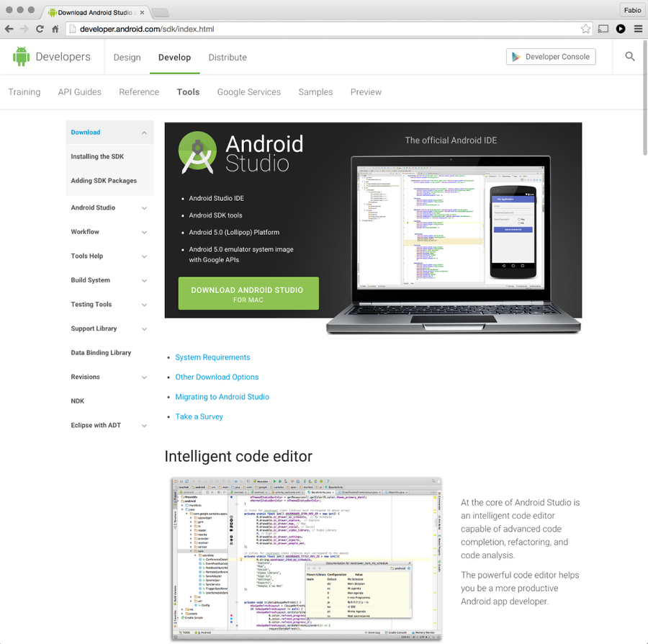This screenshot has height=644, width=648.
Task: Click the round play extension icon
Action: (621, 29)
